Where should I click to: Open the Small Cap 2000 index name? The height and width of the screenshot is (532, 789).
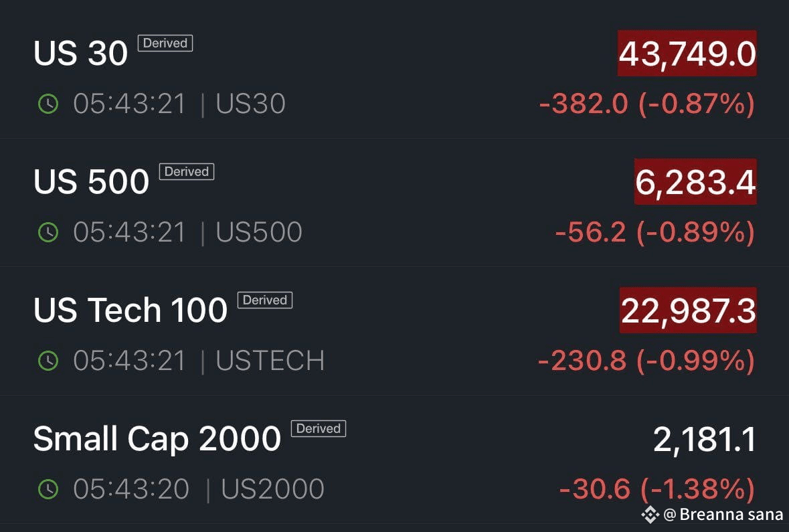pos(157,439)
